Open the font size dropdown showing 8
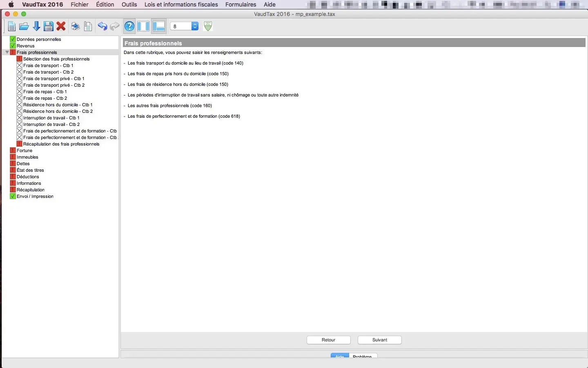Viewport: 588px width, 368px height. pyautogui.click(x=184, y=27)
